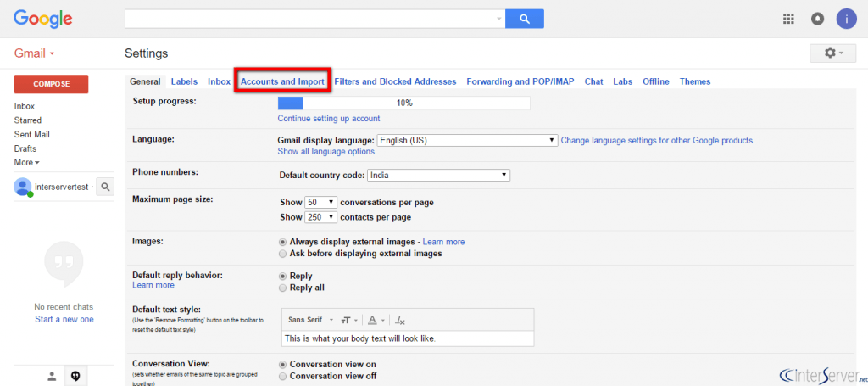The image size is (868, 386).
Task: Choose the Reply radio option
Action: tap(283, 276)
